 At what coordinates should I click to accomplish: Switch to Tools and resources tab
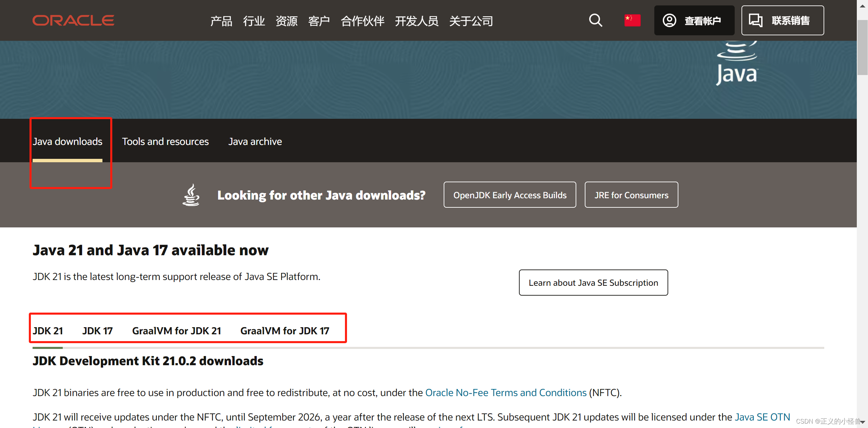tap(165, 142)
